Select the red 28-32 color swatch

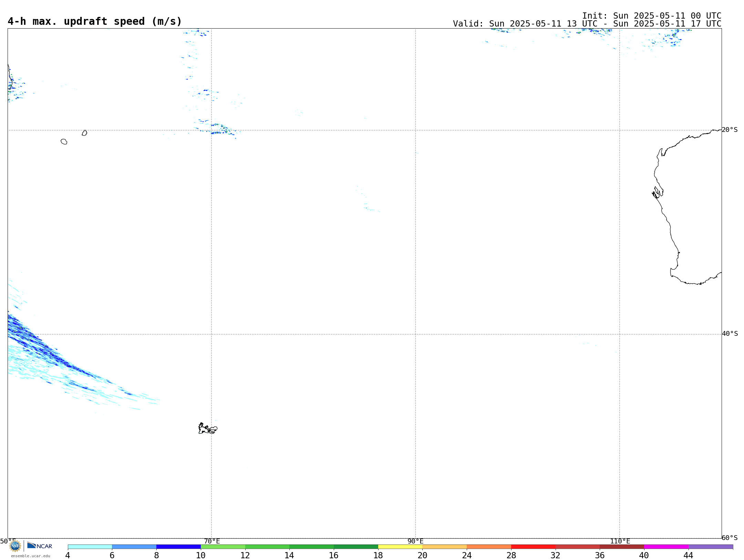pos(533,547)
